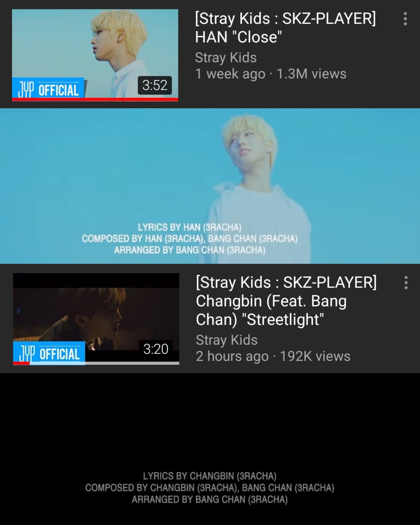This screenshot has height=525, width=420.
Task: Click "ARRANGED BY BANG CHAN (3RACHA)" on blue frame
Action: pyautogui.click(x=190, y=250)
